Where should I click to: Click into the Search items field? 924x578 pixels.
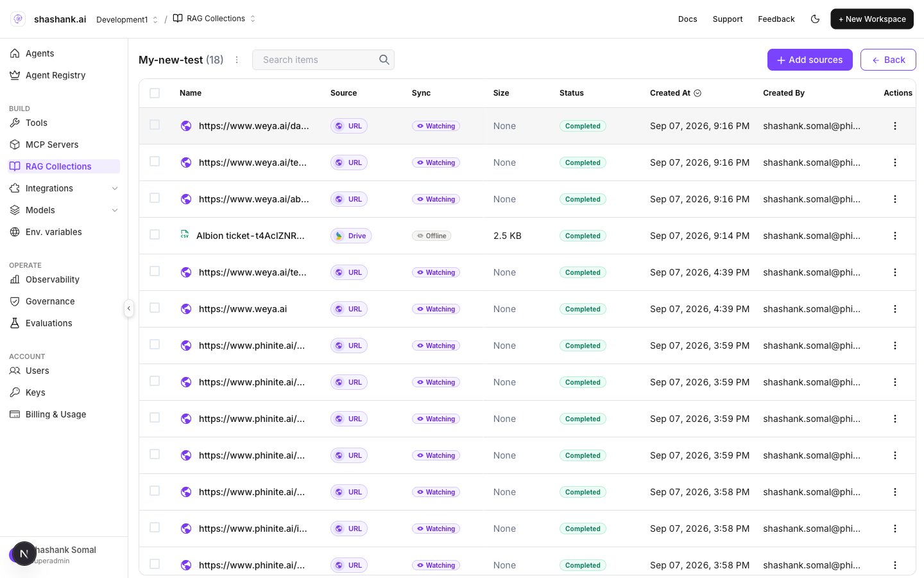click(323, 60)
